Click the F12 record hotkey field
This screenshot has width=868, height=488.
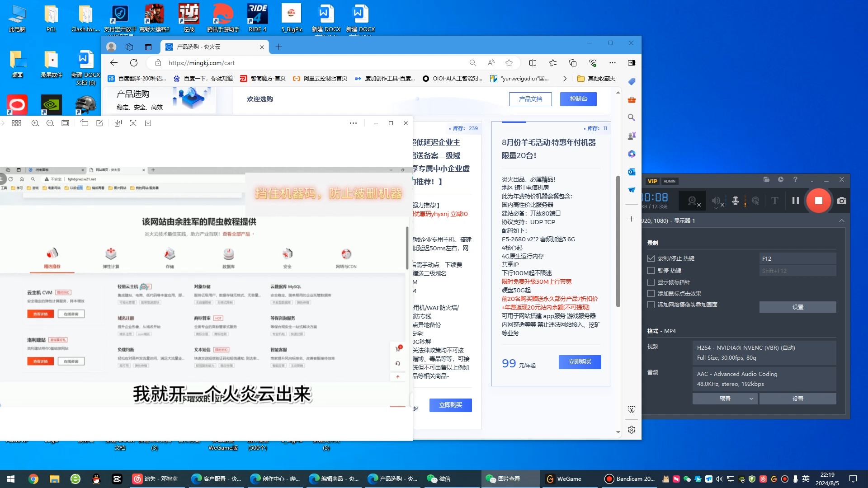pos(797,259)
